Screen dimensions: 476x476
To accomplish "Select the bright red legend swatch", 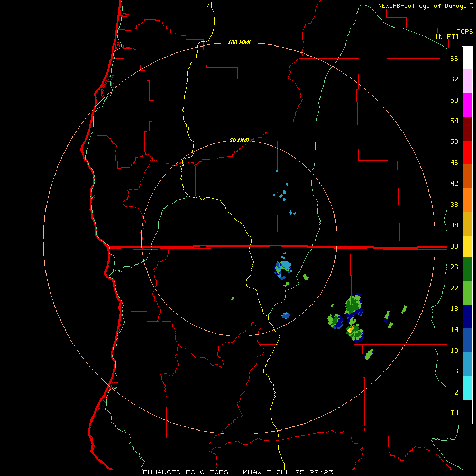I will (467, 152).
